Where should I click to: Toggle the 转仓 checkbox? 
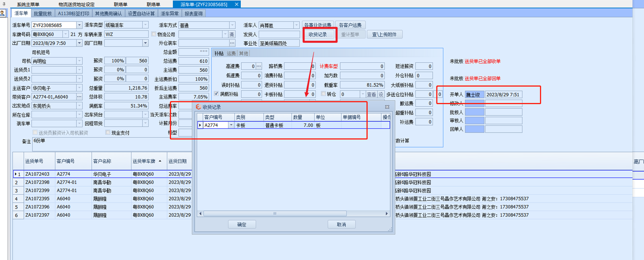click(323, 94)
